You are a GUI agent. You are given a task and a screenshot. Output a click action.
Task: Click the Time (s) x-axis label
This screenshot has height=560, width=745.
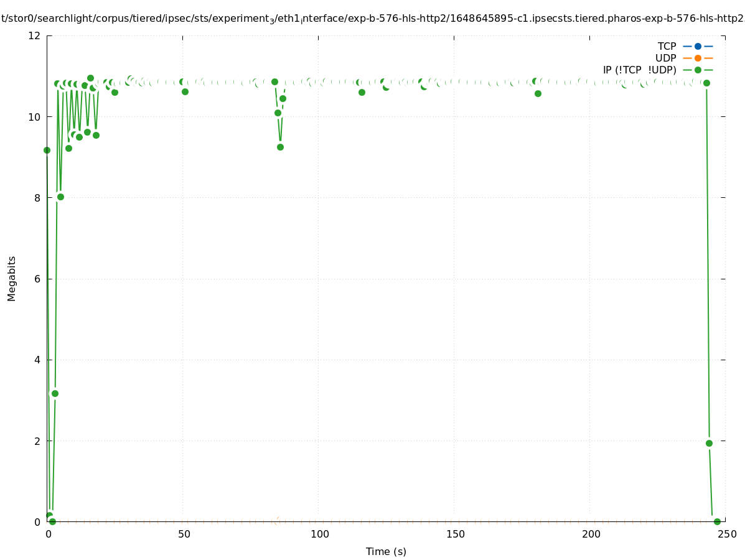pyautogui.click(x=386, y=551)
